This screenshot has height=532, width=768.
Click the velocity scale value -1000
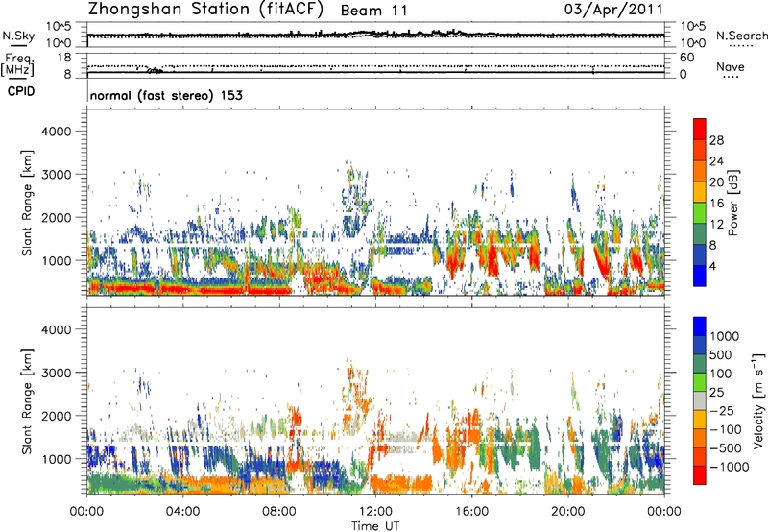[x=729, y=467]
